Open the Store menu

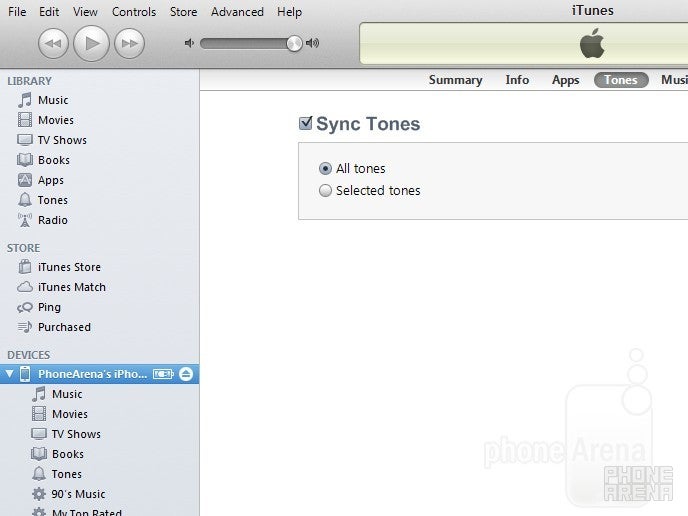coord(183,12)
